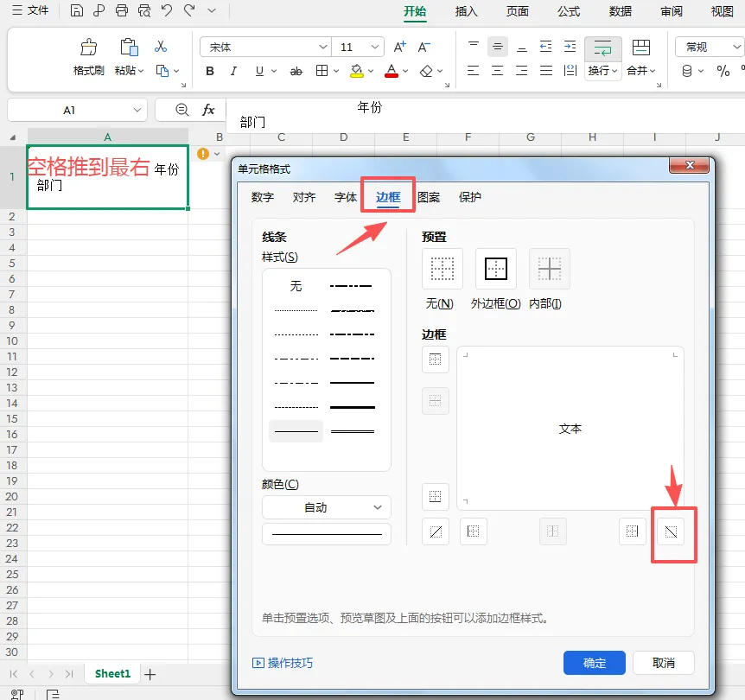745x700 pixels.
Task: Click the Print icon
Action: click(x=122, y=10)
